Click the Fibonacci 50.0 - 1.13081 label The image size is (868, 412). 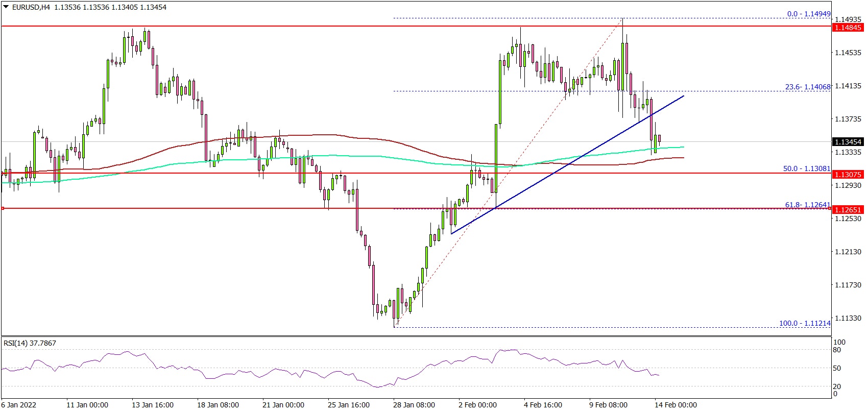click(807, 168)
